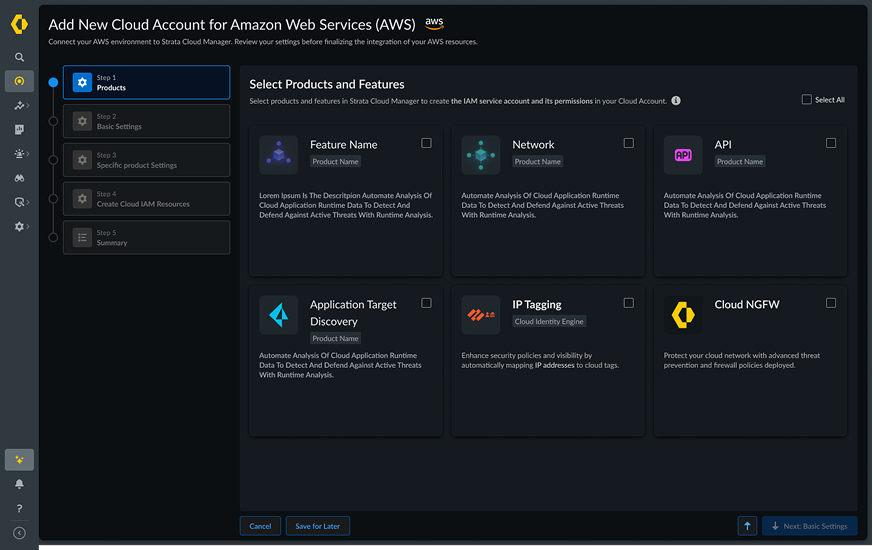Screen dimensions: 873x550
Task: Click Save for Later
Action: pyautogui.click(x=317, y=526)
